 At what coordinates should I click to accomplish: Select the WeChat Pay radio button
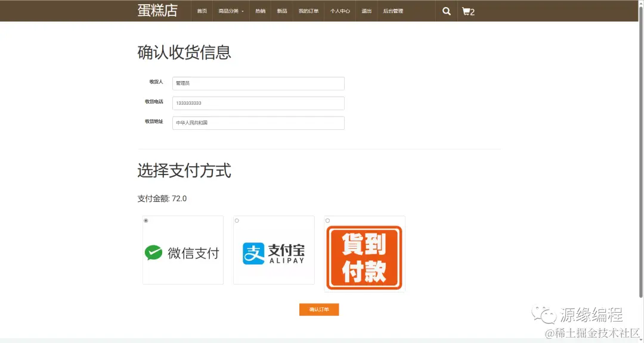point(146,221)
